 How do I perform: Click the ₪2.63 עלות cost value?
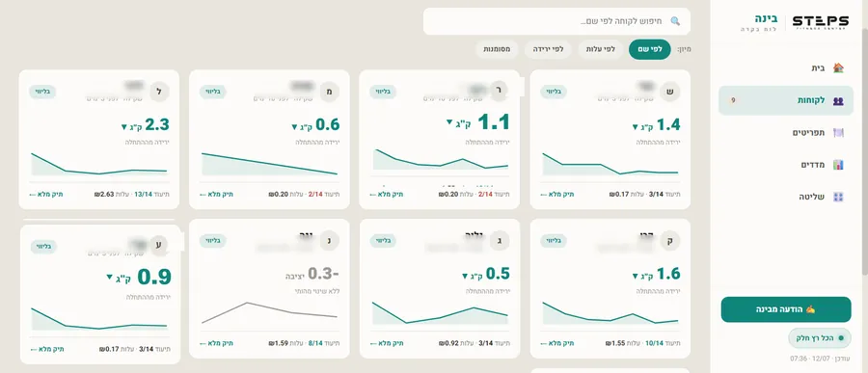pyautogui.click(x=112, y=195)
